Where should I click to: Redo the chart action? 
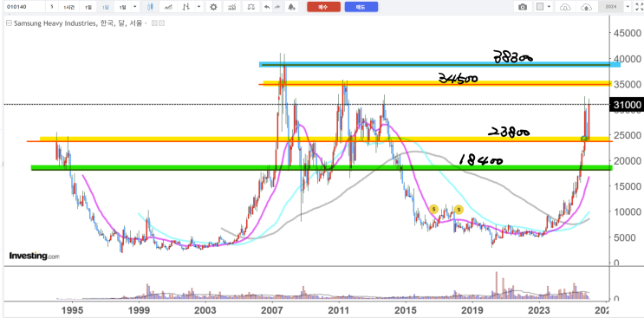point(277,7)
